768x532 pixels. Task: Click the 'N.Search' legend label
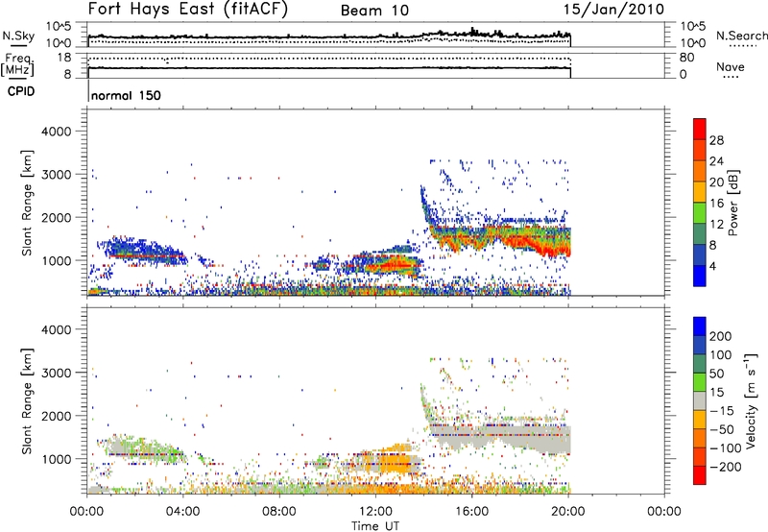click(741, 36)
